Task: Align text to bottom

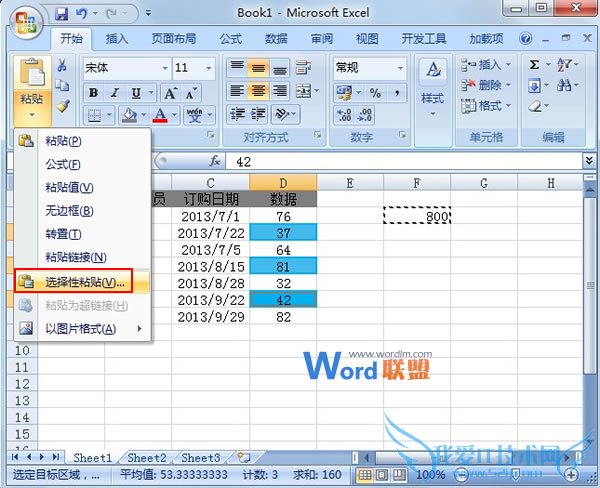Action: coord(280,68)
